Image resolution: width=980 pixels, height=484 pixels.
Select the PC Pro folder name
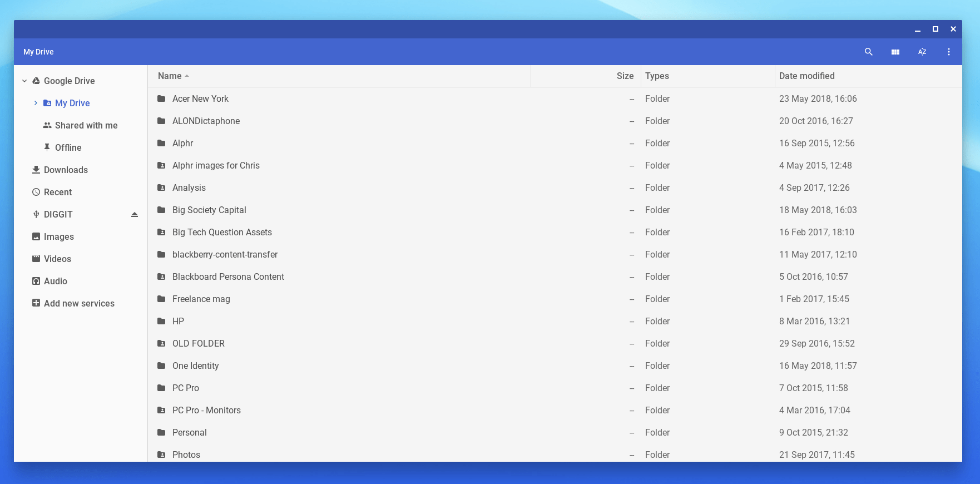(185, 388)
